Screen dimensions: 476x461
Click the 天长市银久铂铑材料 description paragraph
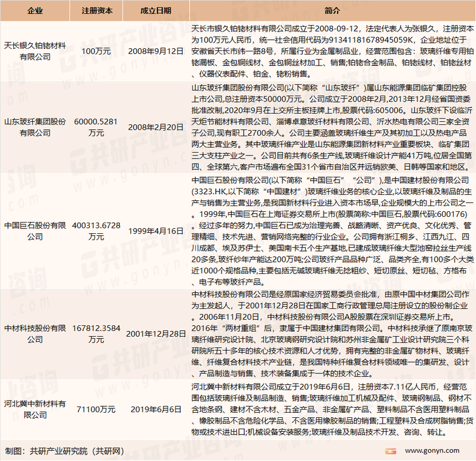pos(333,51)
